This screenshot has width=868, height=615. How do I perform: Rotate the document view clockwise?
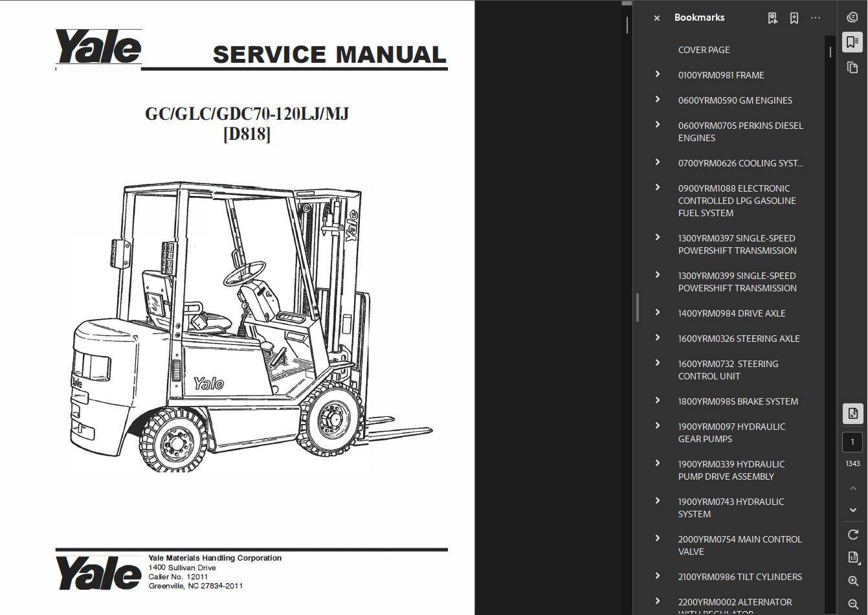853,535
